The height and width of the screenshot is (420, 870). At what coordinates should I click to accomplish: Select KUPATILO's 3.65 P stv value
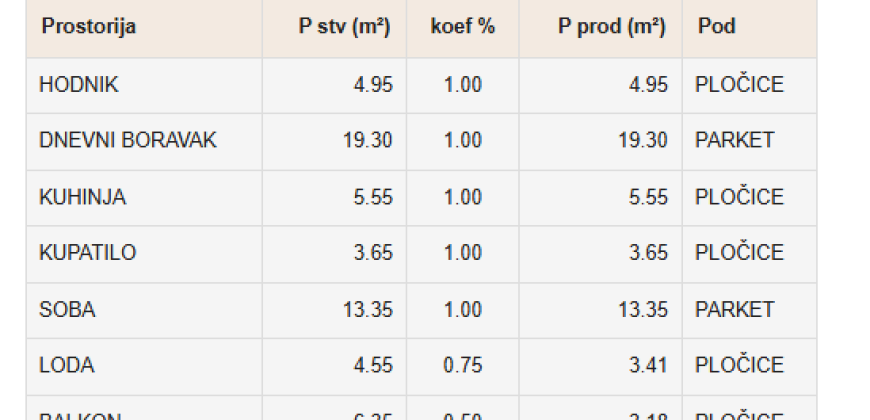(x=373, y=254)
